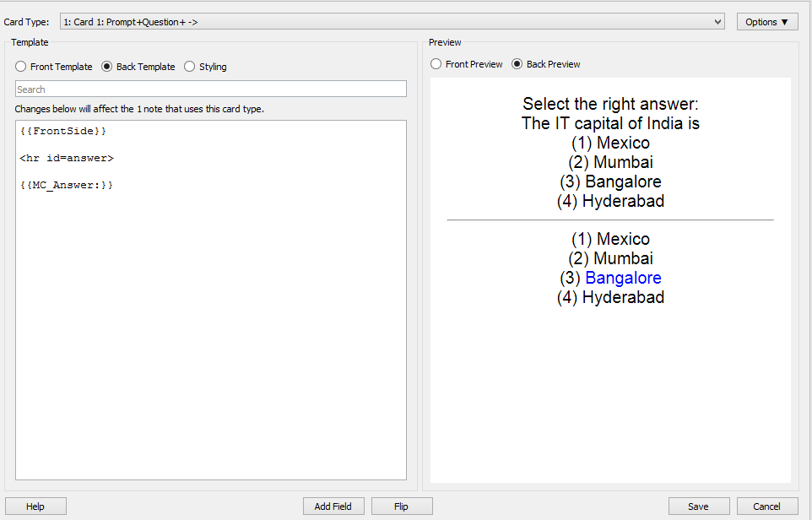The width and height of the screenshot is (812, 520).
Task: Choose the Front Preview radio button
Action: [x=436, y=64]
